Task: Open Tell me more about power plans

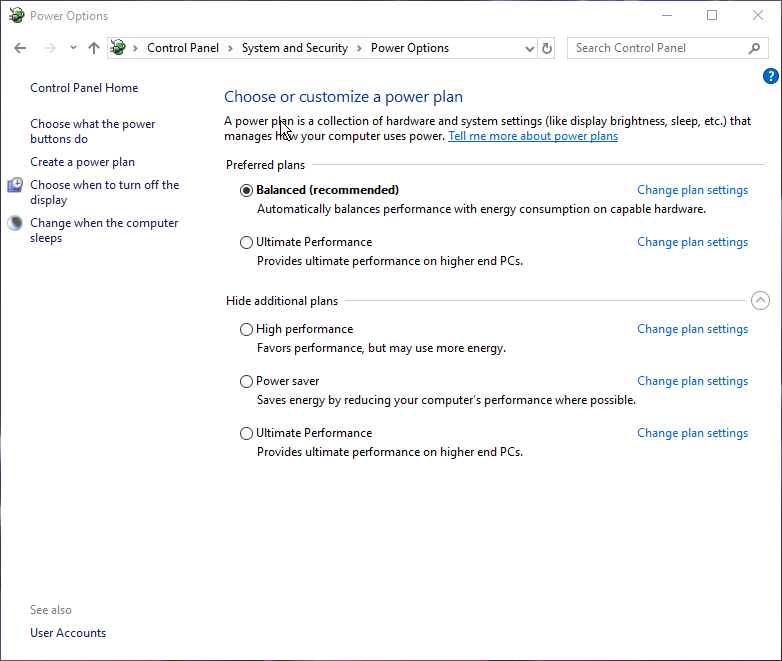Action: 532,136
